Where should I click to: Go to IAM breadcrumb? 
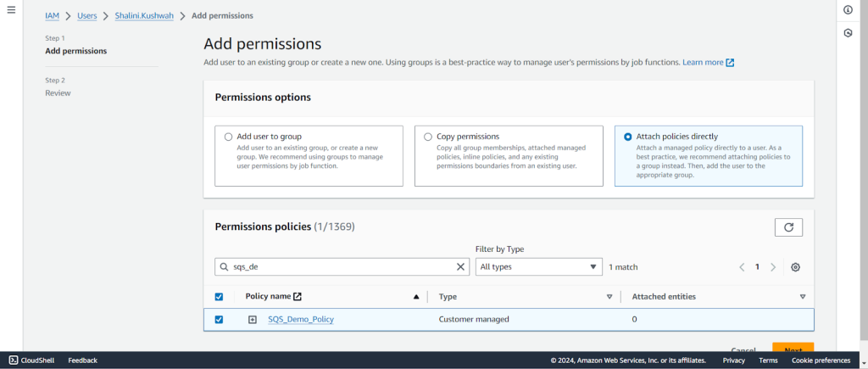pos(52,15)
